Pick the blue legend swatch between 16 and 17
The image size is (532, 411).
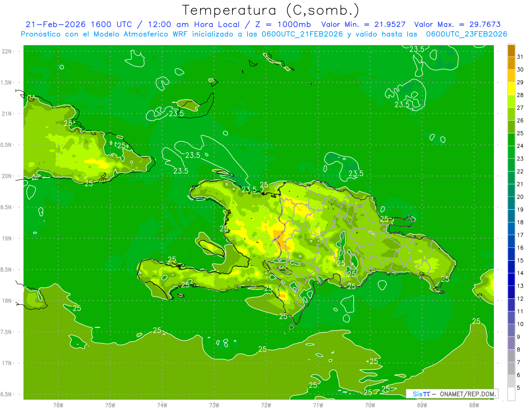[x=511, y=241]
